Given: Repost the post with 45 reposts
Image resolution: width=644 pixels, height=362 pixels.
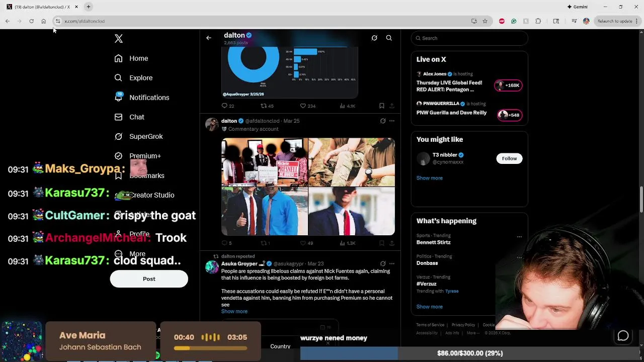Looking at the screenshot, I should coord(267,106).
